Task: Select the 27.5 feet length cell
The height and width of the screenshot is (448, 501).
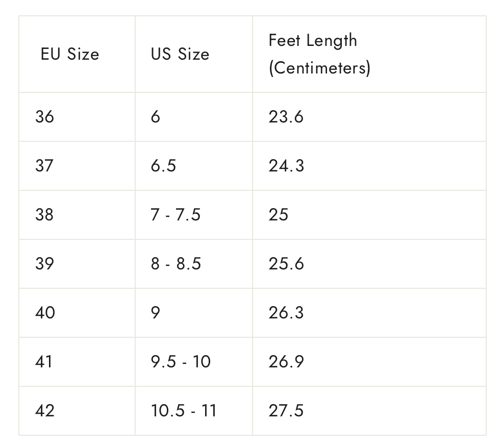Action: pyautogui.click(x=286, y=411)
